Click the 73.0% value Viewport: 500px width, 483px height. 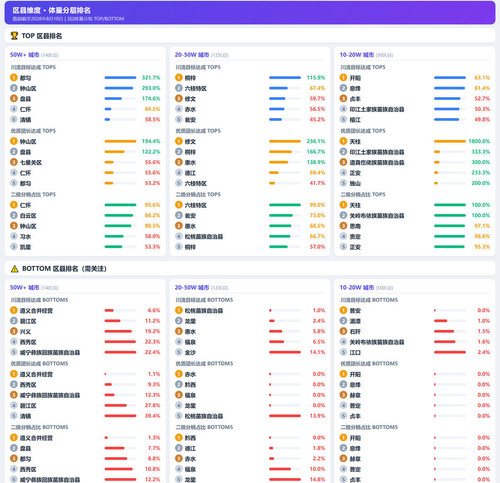(x=317, y=215)
